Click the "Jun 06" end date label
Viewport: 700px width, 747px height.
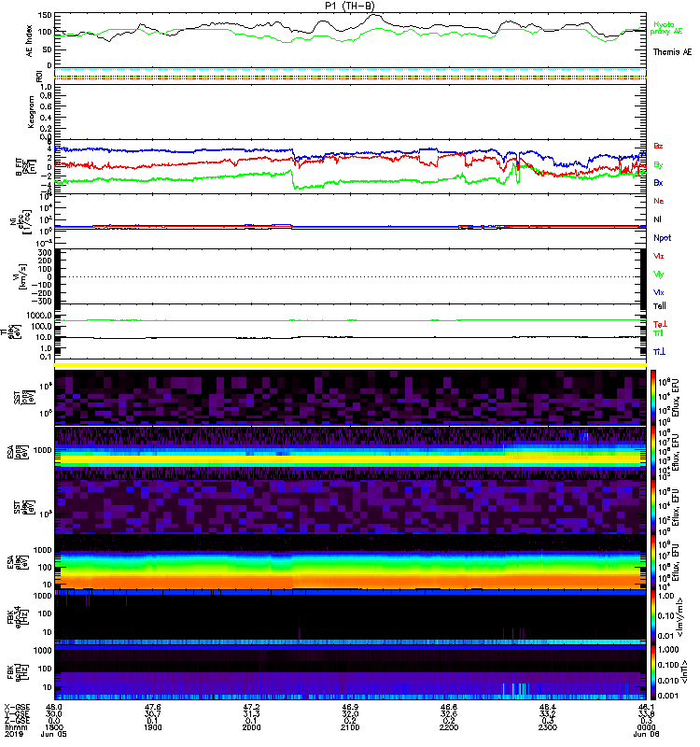coord(646,734)
